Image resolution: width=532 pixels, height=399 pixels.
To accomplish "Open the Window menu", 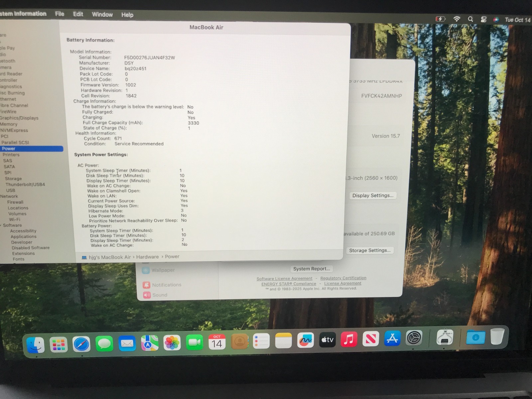I will point(102,15).
